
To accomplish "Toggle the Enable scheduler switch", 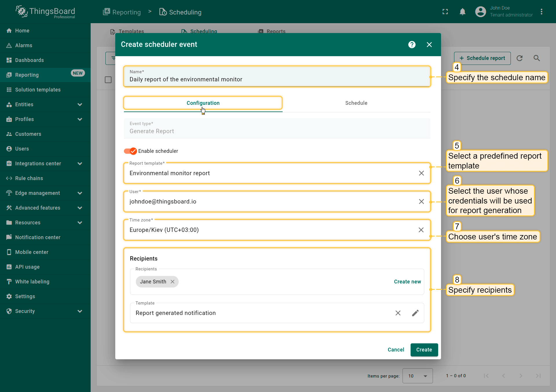I will tap(130, 151).
